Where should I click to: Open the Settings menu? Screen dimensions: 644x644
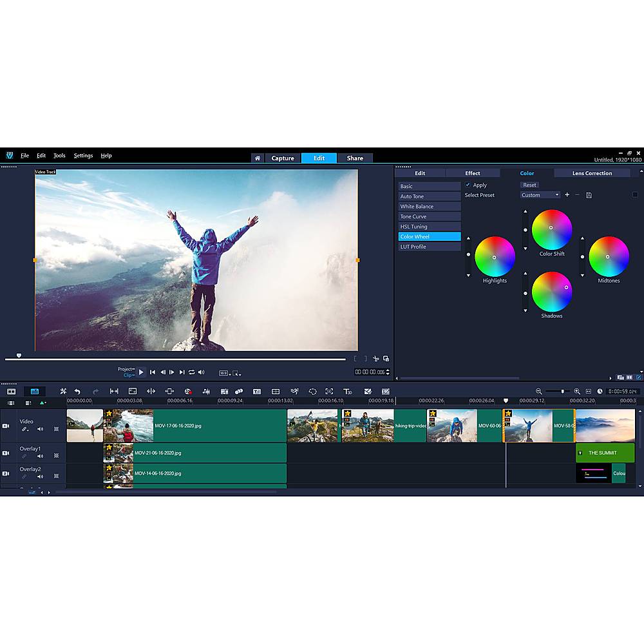(x=83, y=156)
